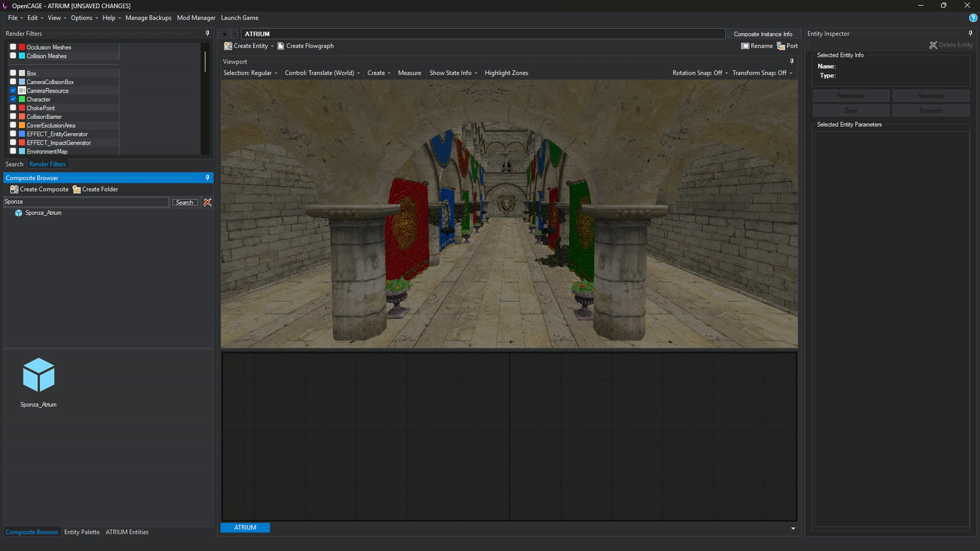Uncheck the CameraResource filter checkbox

click(x=13, y=90)
